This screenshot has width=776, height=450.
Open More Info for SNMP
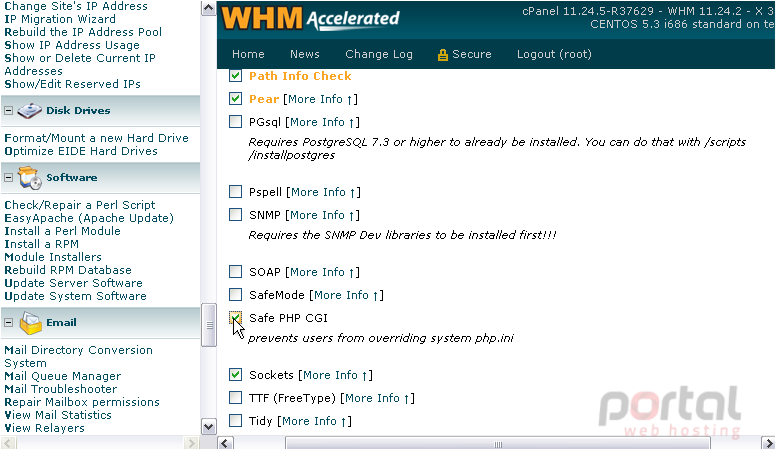pos(323,215)
